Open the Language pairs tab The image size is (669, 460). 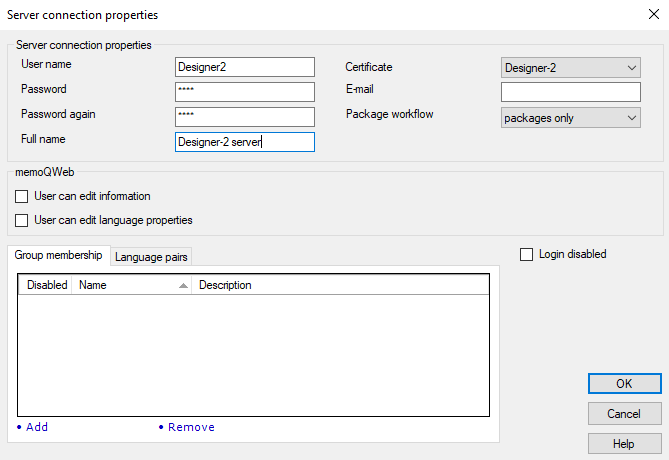click(151, 257)
